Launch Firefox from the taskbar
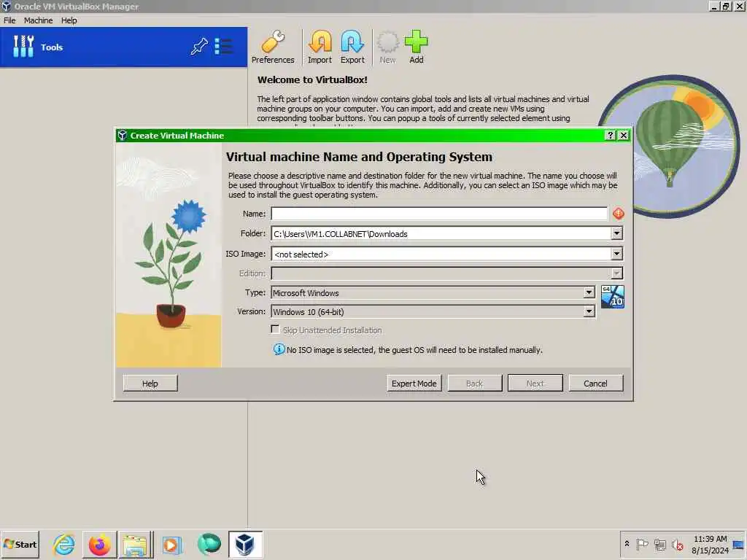This screenshot has height=560, width=747. tap(99, 544)
